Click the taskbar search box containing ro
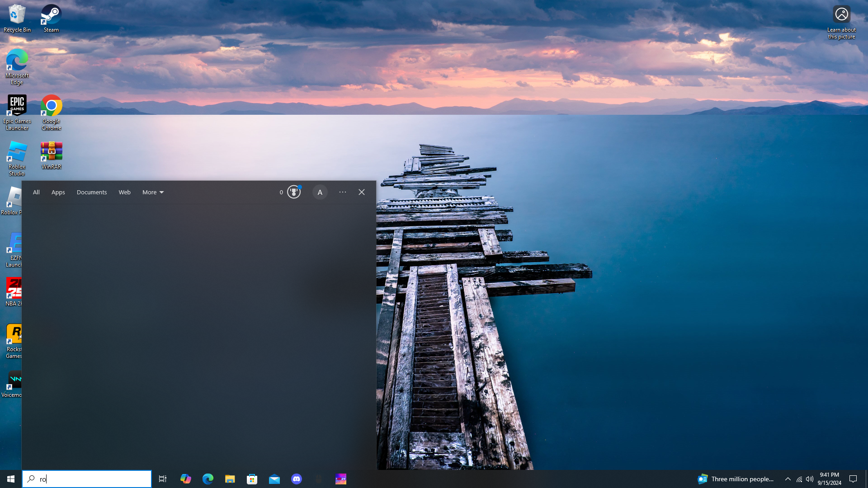The height and width of the screenshot is (488, 868). 87,479
